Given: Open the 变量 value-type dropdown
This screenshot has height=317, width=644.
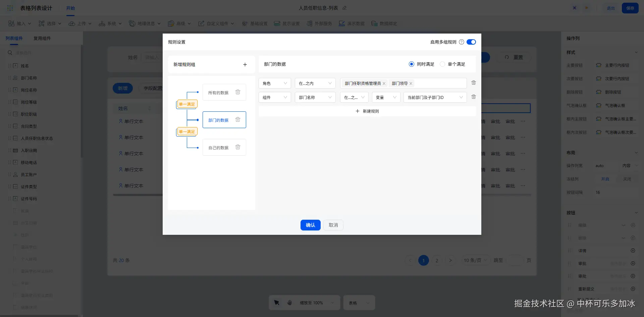Looking at the screenshot, I should click(386, 97).
